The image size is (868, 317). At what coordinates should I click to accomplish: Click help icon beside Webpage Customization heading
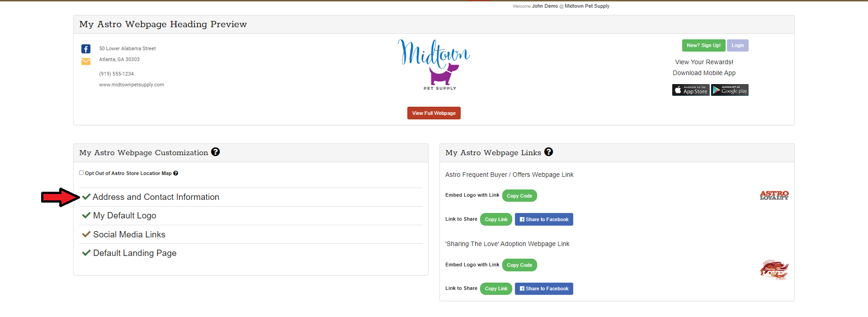point(216,152)
